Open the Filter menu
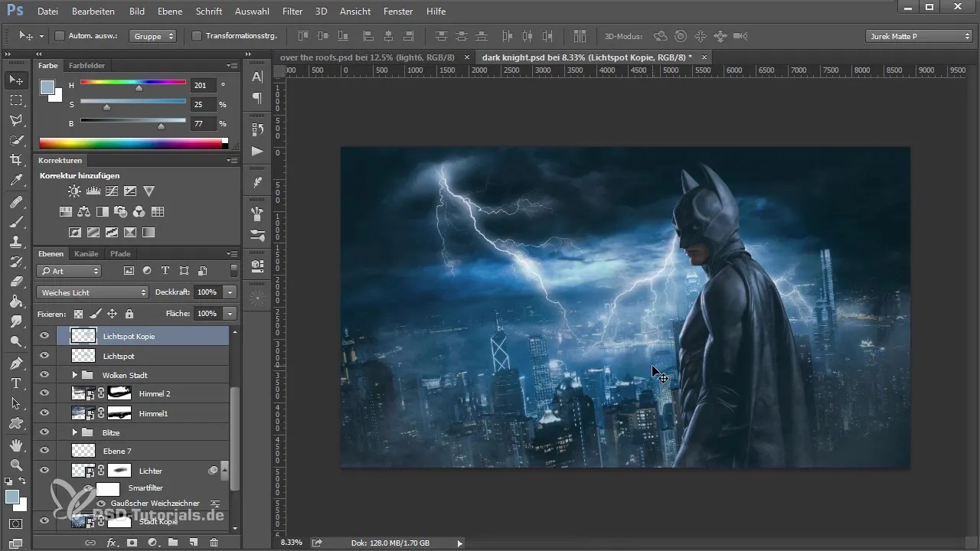 (x=292, y=11)
